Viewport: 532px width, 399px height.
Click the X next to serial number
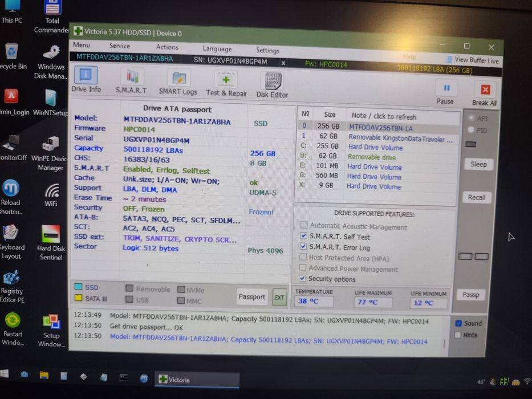click(x=283, y=63)
